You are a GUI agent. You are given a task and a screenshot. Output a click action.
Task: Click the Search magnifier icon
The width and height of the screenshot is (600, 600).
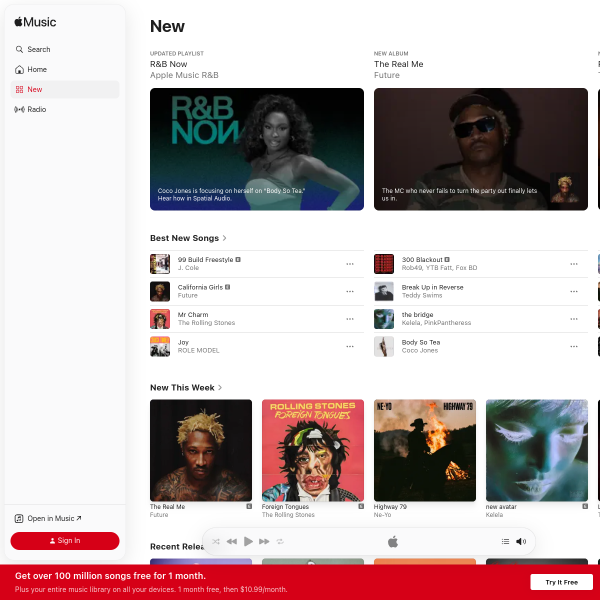click(19, 49)
